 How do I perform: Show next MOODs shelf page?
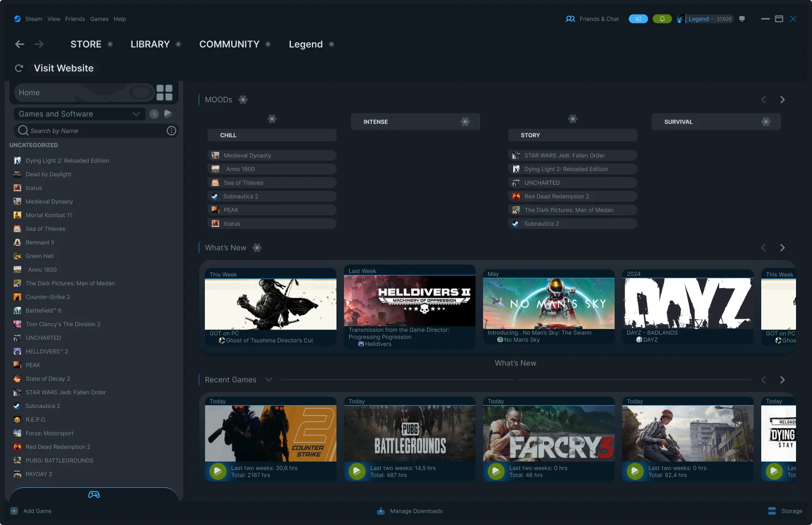782,100
